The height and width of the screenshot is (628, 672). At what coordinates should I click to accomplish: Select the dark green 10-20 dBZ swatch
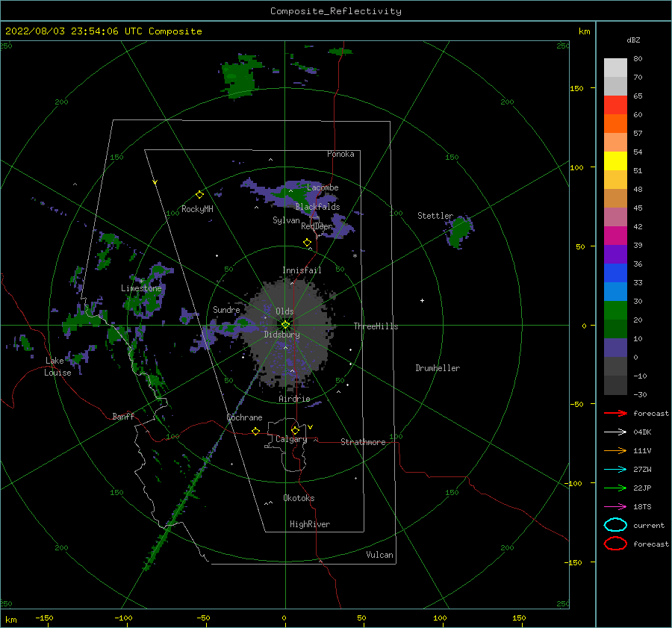coord(615,329)
